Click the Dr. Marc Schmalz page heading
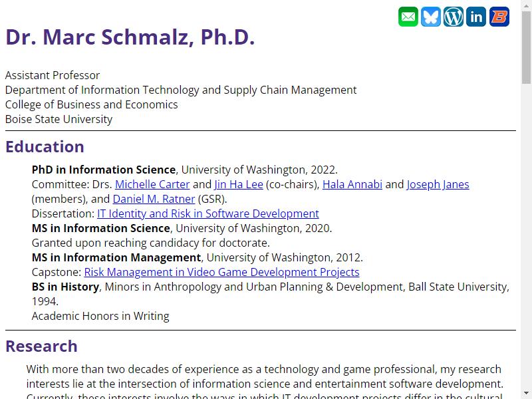This screenshot has height=399, width=532. click(x=130, y=37)
